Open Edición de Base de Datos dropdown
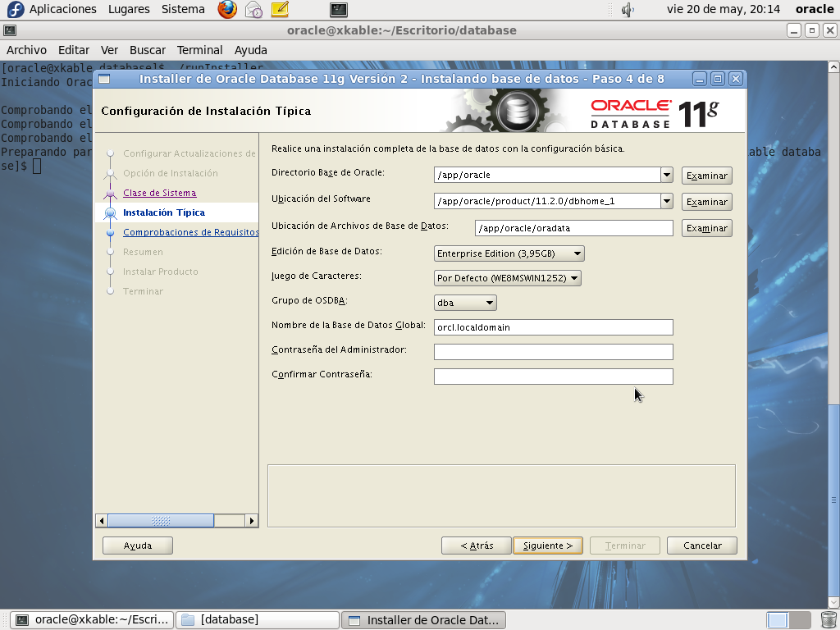 509,253
